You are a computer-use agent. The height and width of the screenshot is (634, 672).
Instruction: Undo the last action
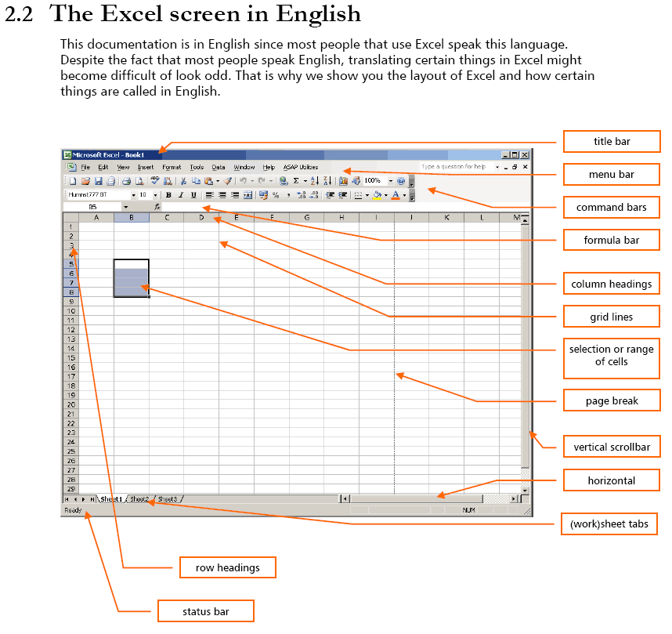click(243, 181)
